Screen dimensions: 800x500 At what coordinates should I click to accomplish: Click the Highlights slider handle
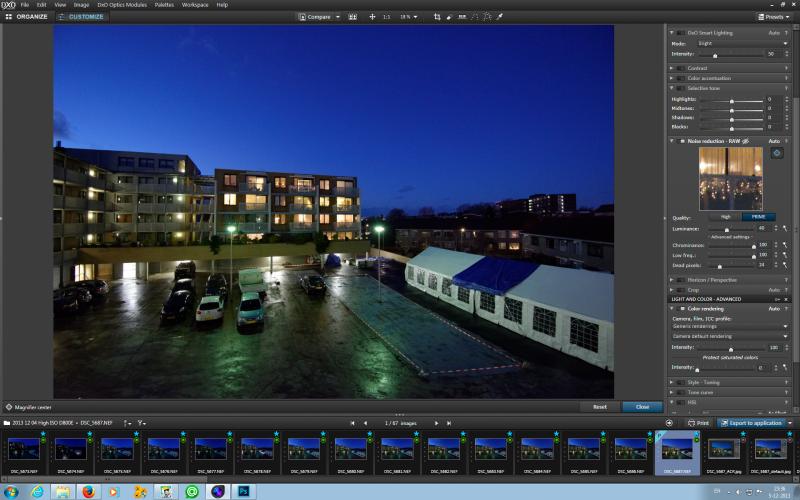click(x=732, y=101)
